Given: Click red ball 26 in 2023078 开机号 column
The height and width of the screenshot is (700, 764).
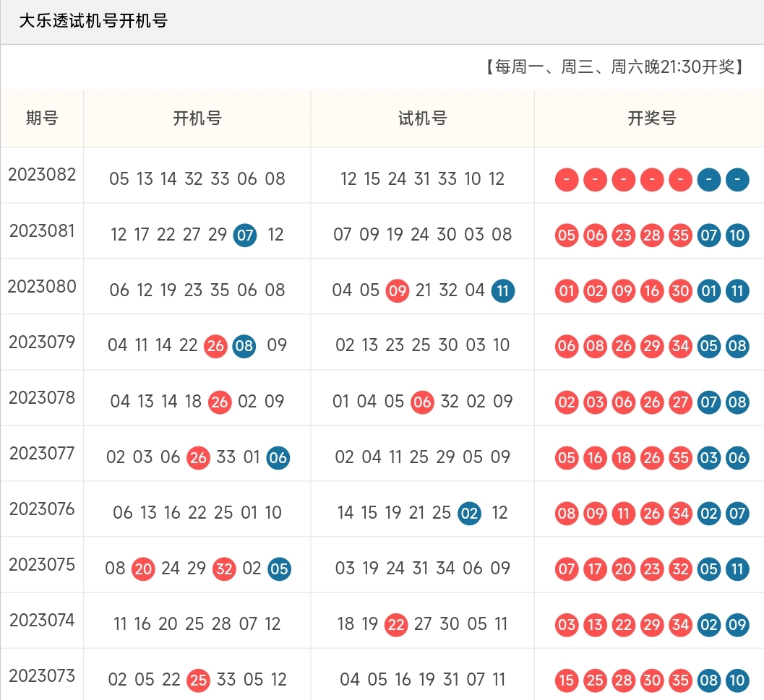Looking at the screenshot, I should click(x=220, y=402).
